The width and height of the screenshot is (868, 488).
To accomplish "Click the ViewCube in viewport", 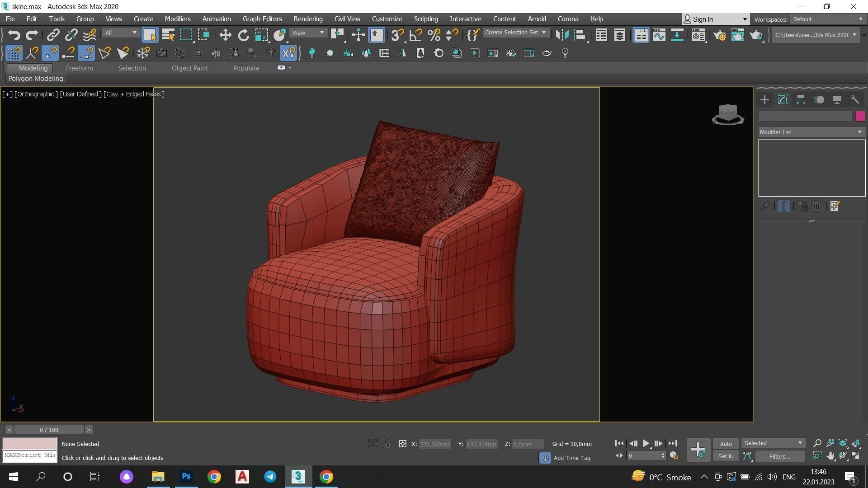I will point(727,113).
